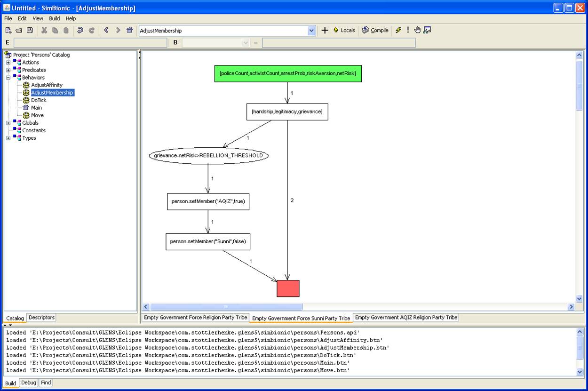Open the View menu
Image resolution: width=588 pixels, height=391 pixels.
point(38,18)
